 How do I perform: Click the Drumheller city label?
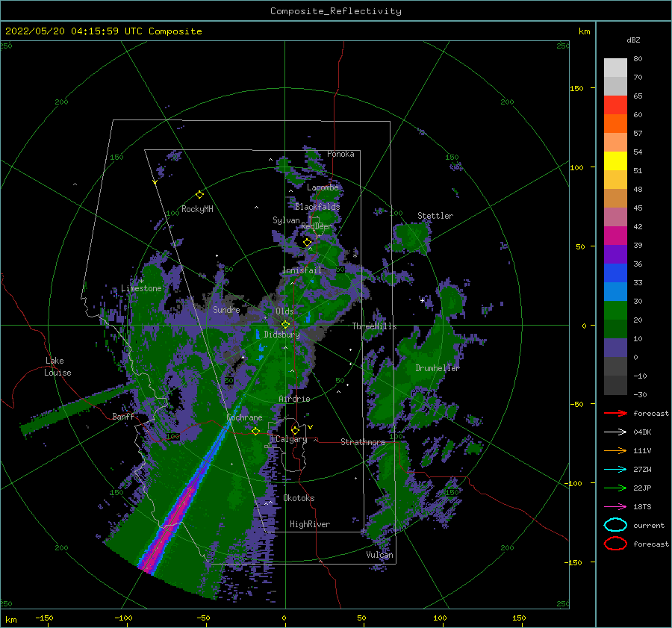tap(438, 368)
